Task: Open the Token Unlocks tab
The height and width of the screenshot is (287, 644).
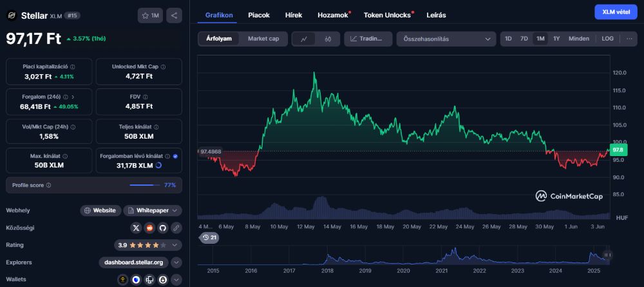Action: [x=387, y=15]
